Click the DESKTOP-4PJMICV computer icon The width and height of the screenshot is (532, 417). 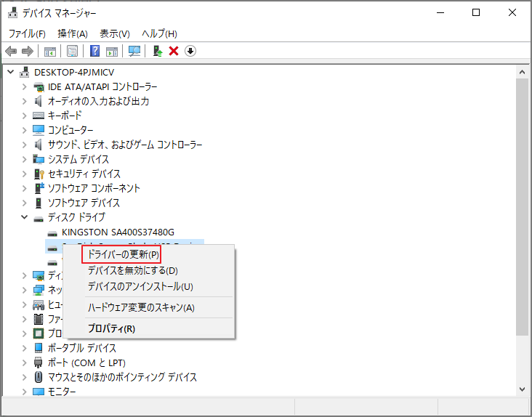(x=25, y=72)
